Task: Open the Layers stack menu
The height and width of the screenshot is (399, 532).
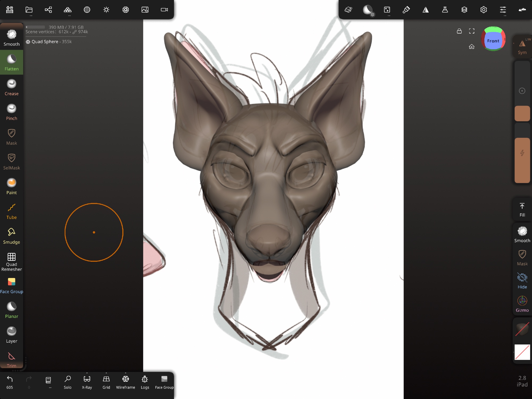Action: point(464,10)
